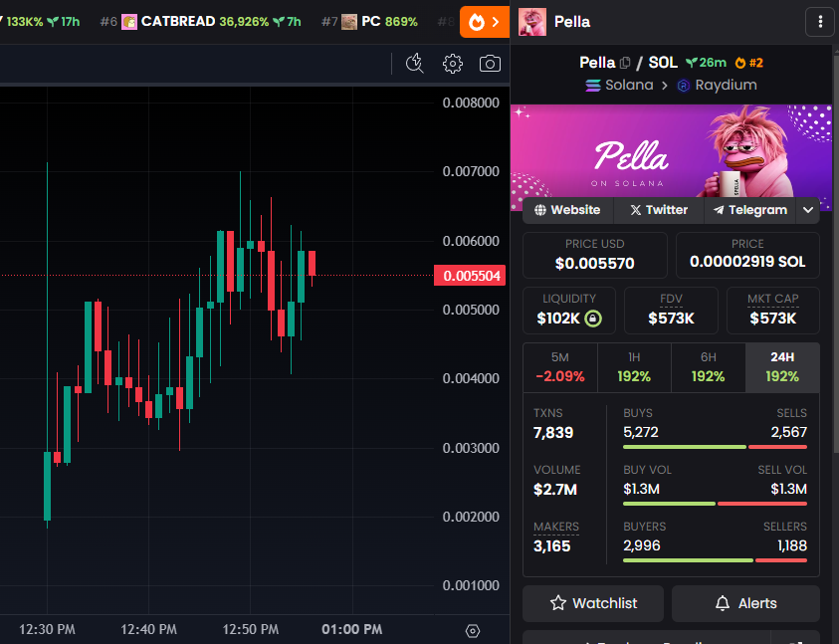Open the three-dot options menu
839x644 pixels.
[x=820, y=22]
